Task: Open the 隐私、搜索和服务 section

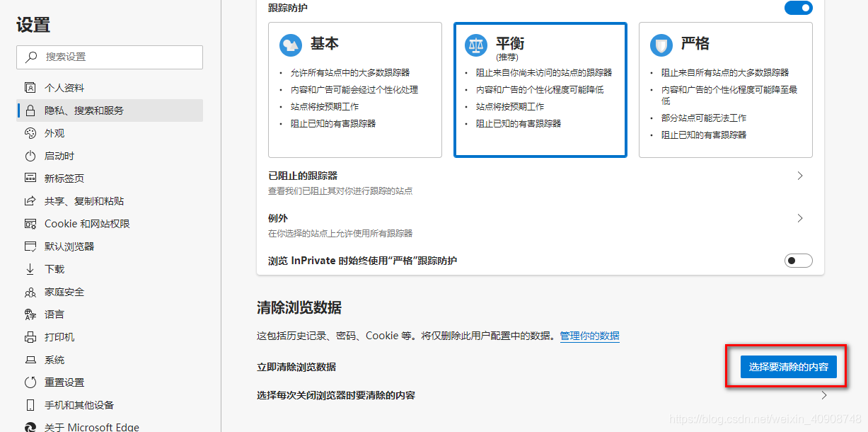Action: pyautogui.click(x=110, y=110)
